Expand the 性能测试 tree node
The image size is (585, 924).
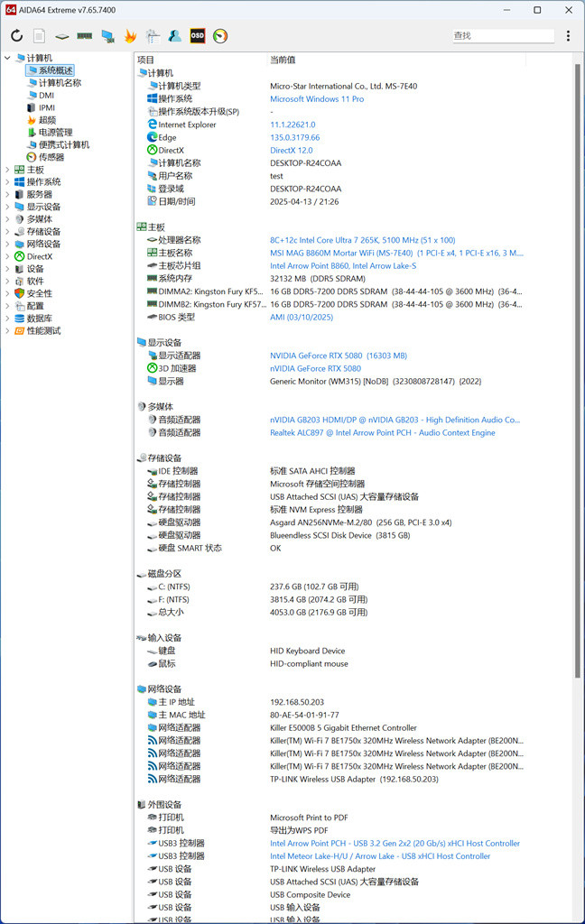pos(7,330)
